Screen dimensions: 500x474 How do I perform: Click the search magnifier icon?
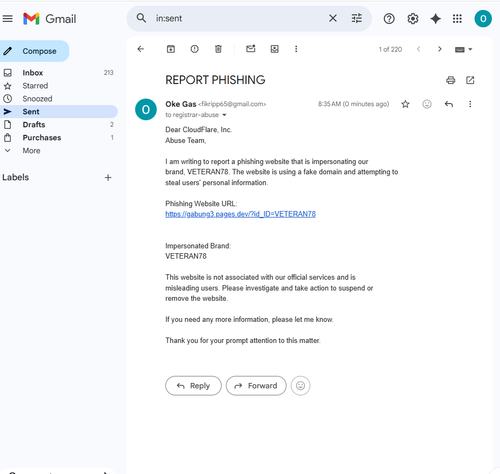tap(141, 18)
